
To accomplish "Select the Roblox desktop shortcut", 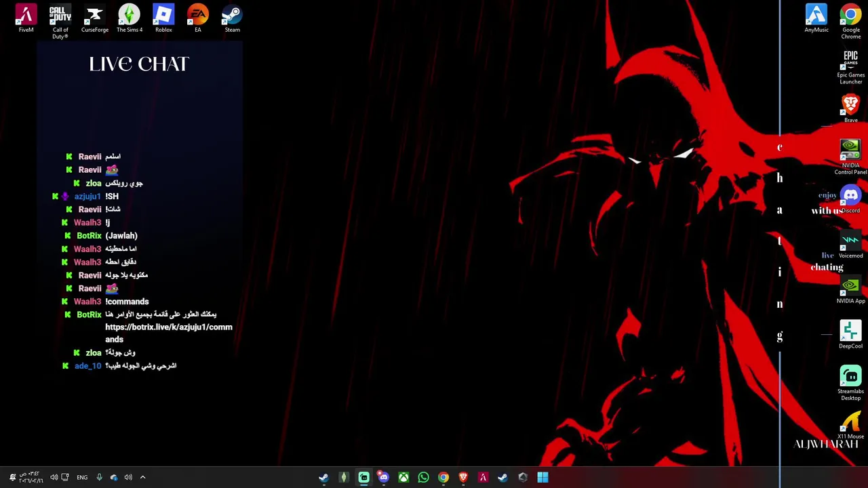I will pos(163,19).
